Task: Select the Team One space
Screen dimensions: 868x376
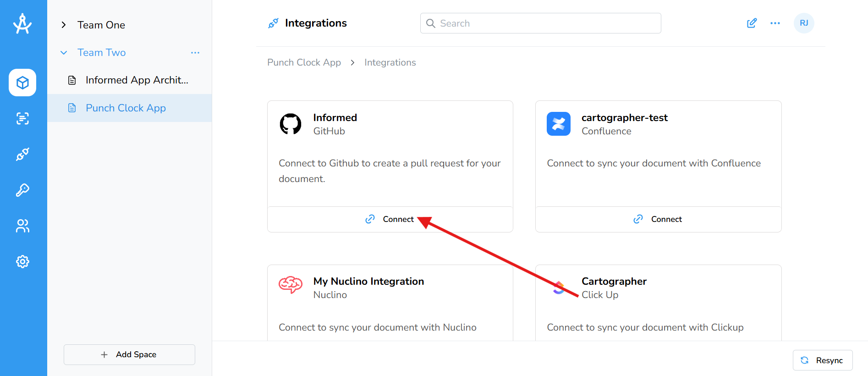Action: 101,25
